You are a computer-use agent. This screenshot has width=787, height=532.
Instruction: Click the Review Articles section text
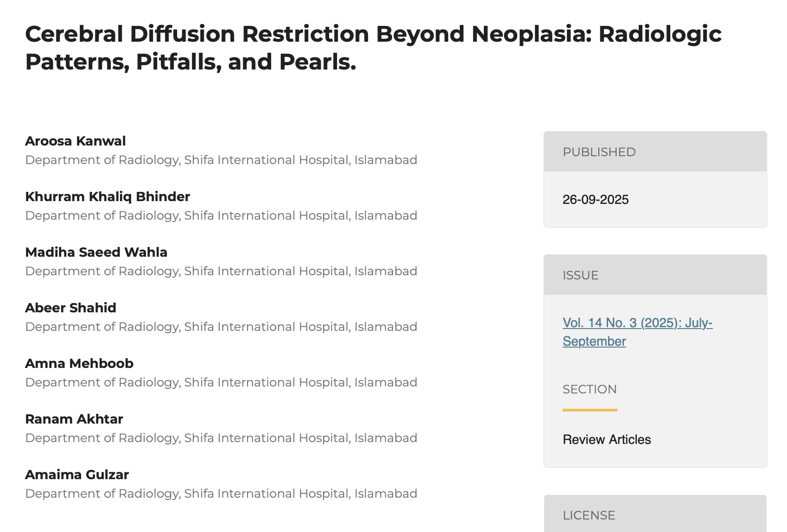(607, 439)
